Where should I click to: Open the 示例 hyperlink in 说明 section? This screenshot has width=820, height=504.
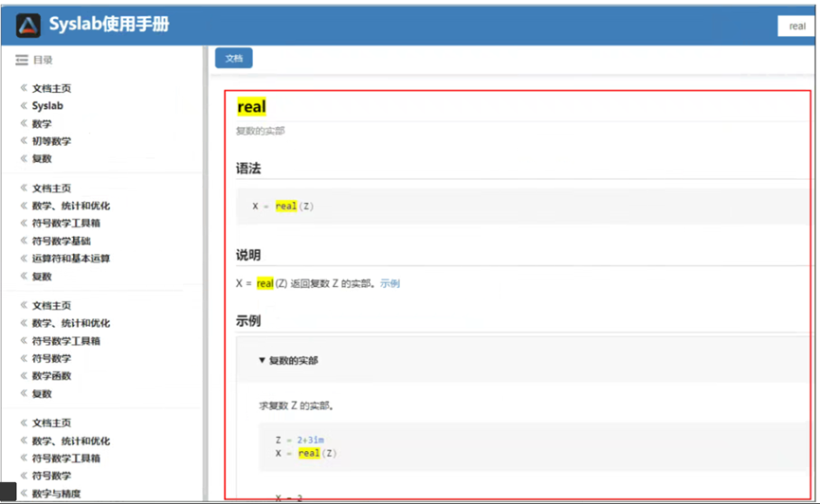[391, 283]
